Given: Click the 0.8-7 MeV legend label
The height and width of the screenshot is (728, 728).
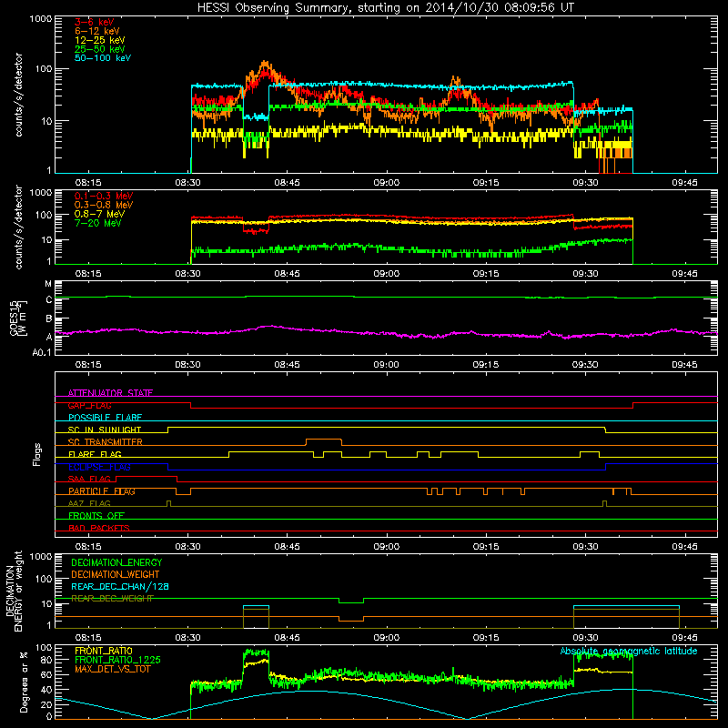Looking at the screenshot, I should click(100, 214).
